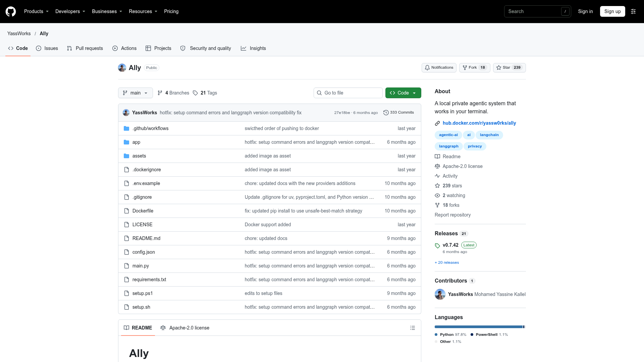Focus the Search input field
Screen dimensions: 644x362
(x=537, y=11)
